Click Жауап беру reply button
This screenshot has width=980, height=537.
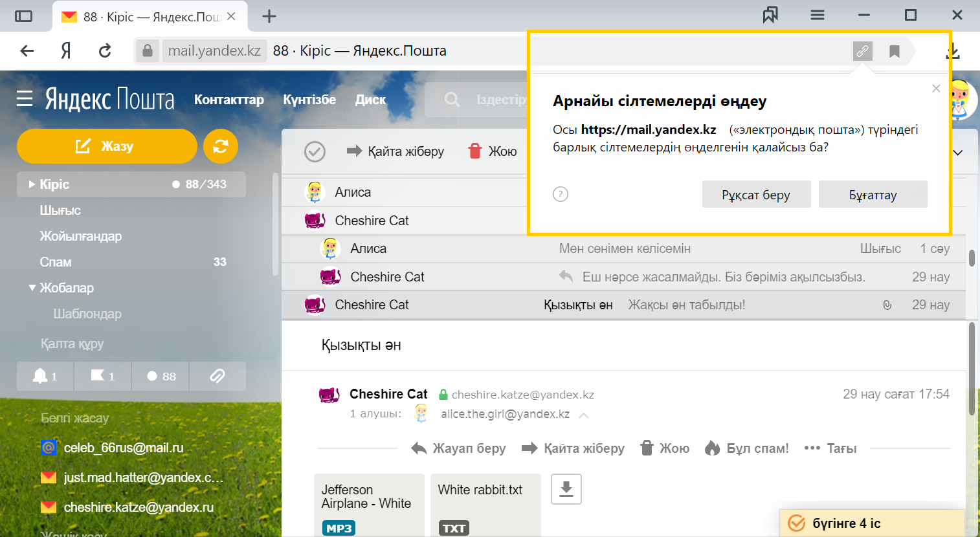coord(458,448)
